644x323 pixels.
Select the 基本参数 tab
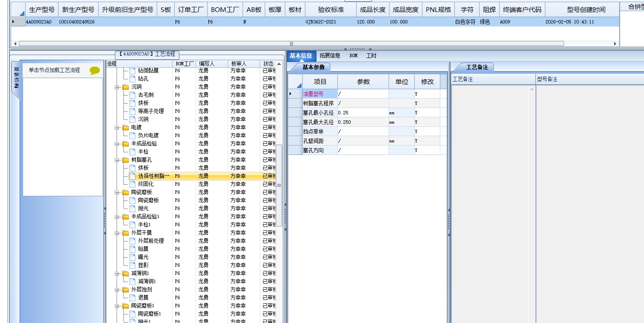coord(313,67)
